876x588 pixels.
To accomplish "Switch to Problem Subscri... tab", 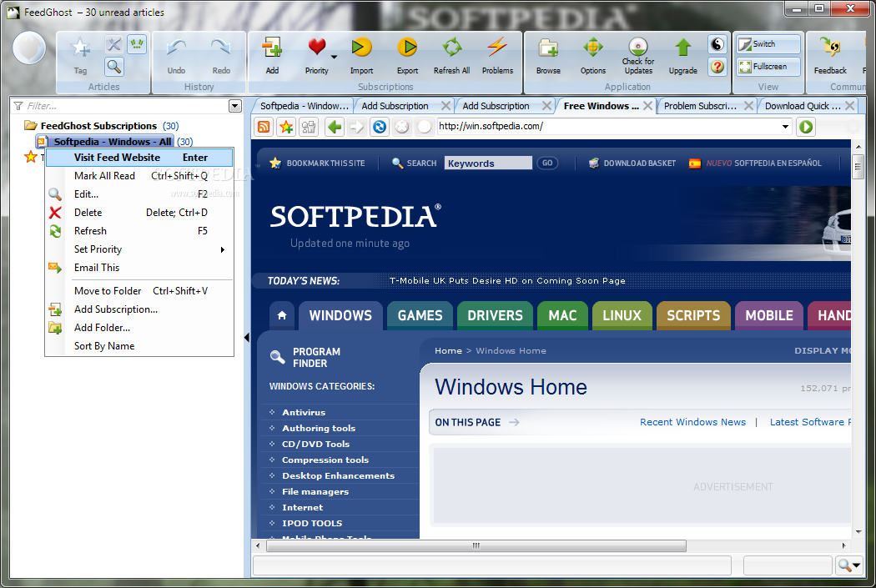I will pos(700,106).
